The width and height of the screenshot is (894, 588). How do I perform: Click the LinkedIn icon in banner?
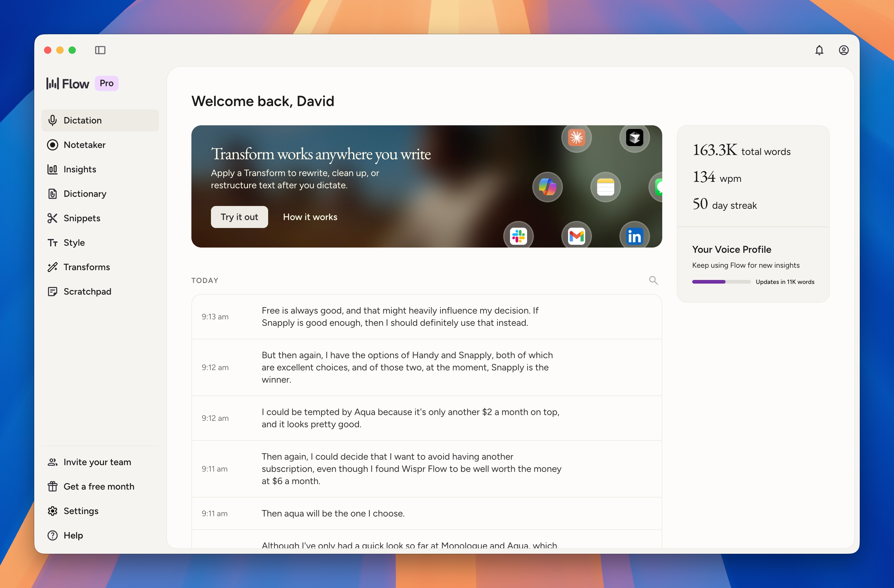click(x=634, y=235)
